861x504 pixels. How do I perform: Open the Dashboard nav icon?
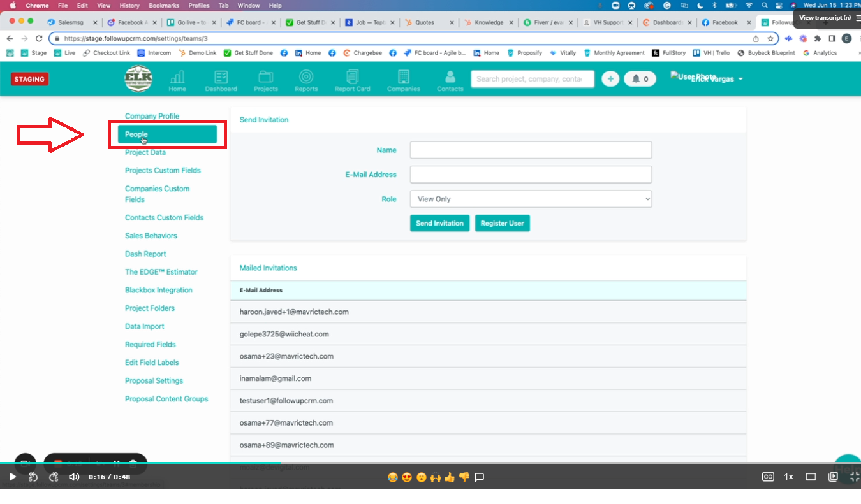(x=221, y=80)
